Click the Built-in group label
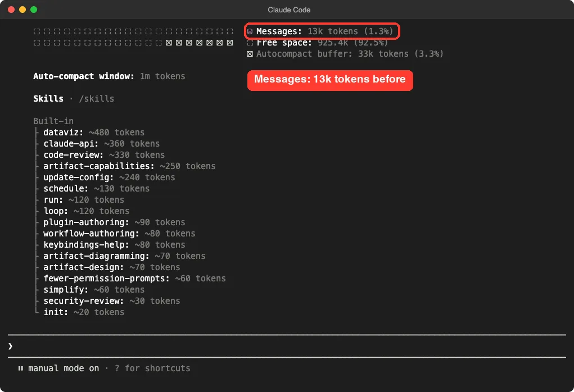The image size is (574, 392). 53,121
